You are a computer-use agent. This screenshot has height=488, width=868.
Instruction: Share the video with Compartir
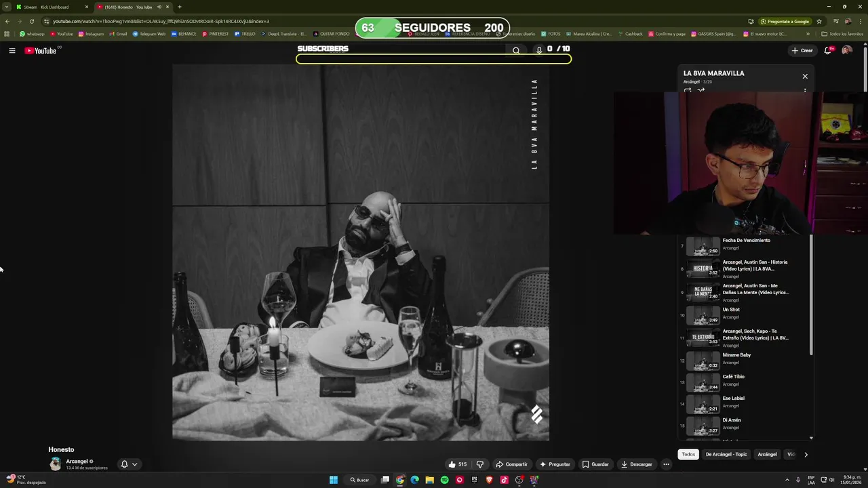click(x=511, y=464)
